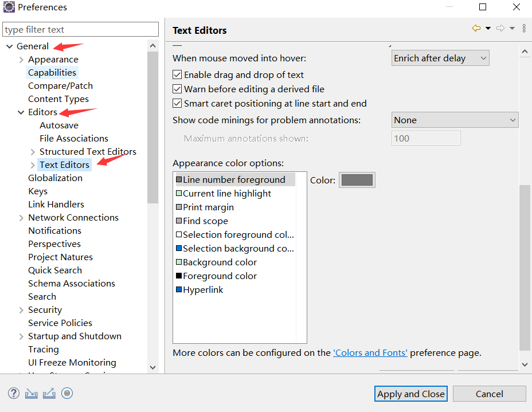Select Quick Search in the tree

click(x=55, y=270)
